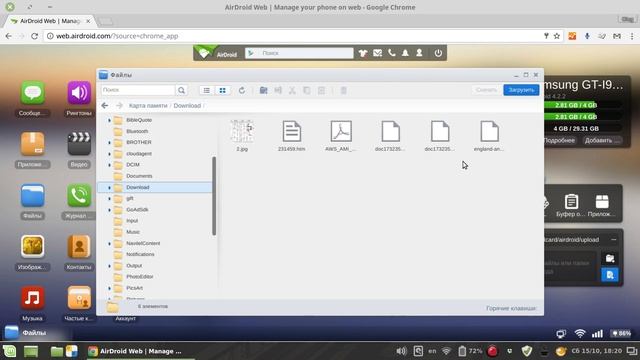This screenshot has height=360, width=640.
Task: Click the Apps box icon in right panel
Action: [602, 202]
